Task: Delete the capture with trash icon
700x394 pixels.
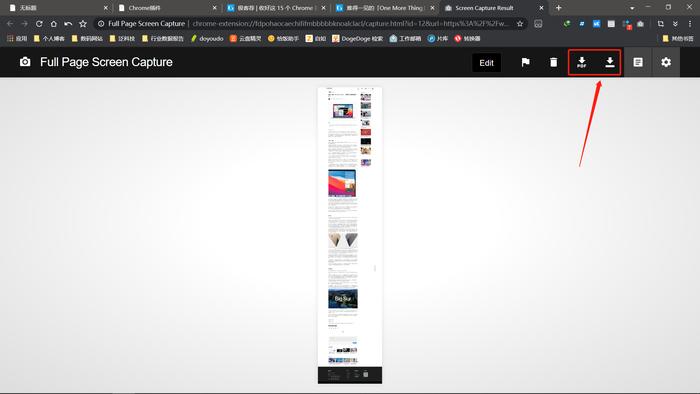Action: [x=553, y=62]
